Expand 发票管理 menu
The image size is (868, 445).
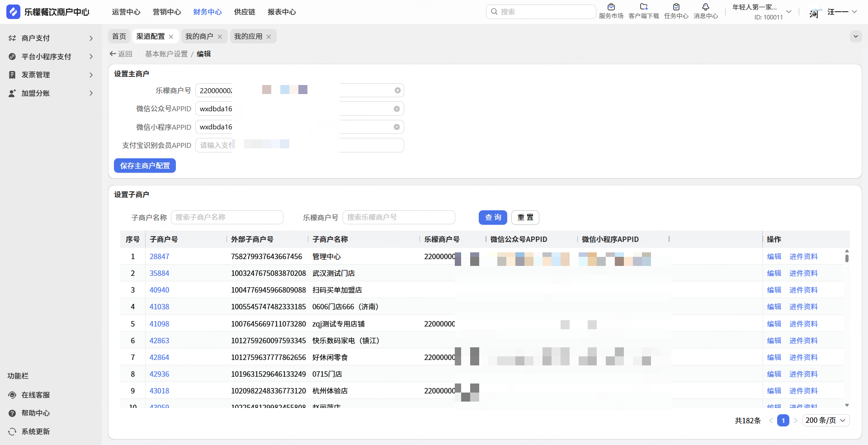[x=91, y=75]
